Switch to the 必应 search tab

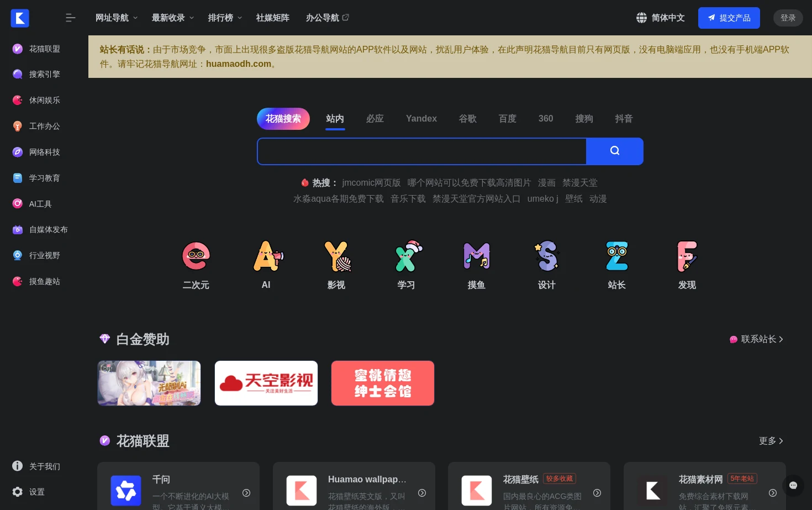375,119
